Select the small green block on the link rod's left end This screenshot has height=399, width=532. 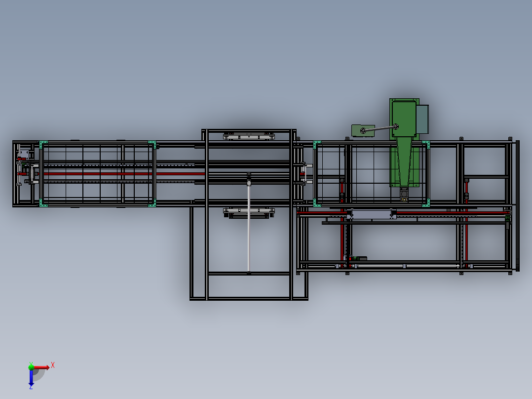(363, 130)
